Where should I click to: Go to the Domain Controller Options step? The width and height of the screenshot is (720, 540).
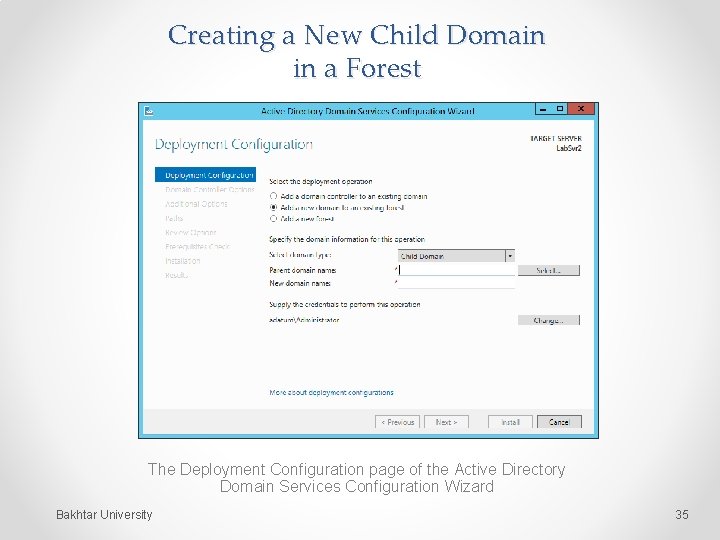click(x=210, y=190)
